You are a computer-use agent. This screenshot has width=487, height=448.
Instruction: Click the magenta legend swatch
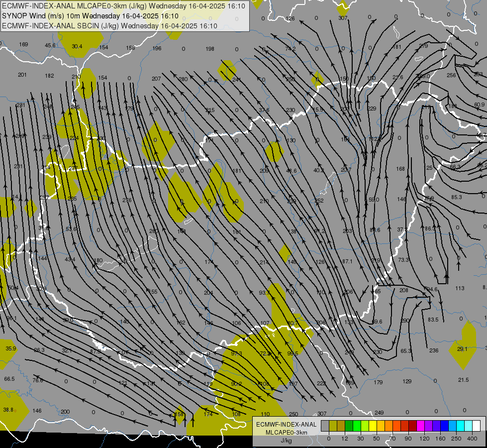pos(421,426)
